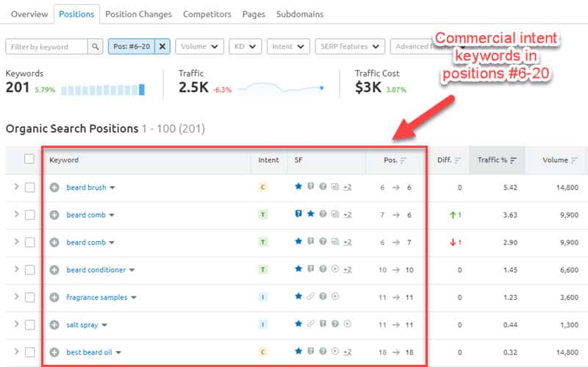588x367 pixels.
Task: Click the transactional intent badge for beard conditioner
Action: coord(263,269)
